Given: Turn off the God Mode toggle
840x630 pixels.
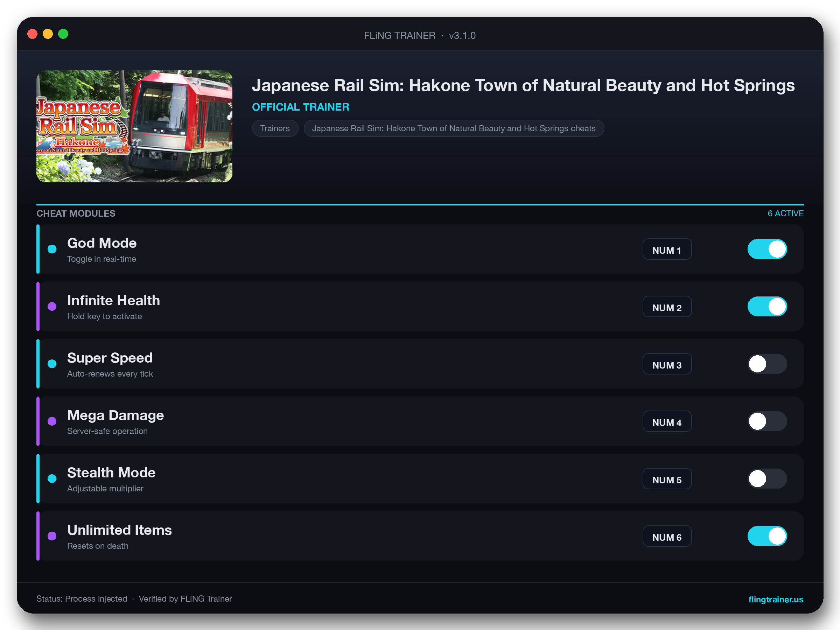Looking at the screenshot, I should 767,249.
